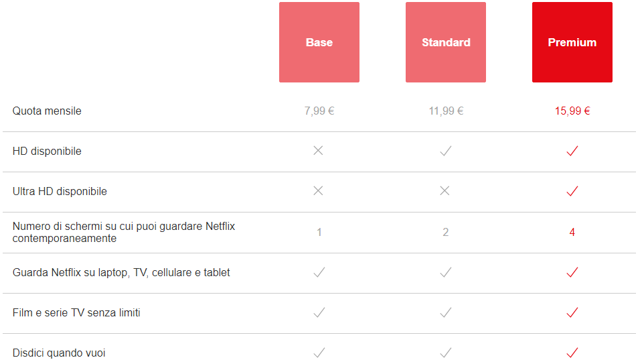Screen dimensions: 644x364
Task: Click the 15,99 € Premium price
Action: 572,111
